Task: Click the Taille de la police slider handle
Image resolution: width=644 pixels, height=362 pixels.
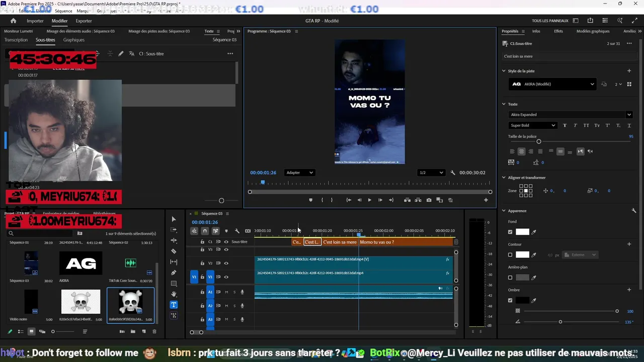Action: pos(539,142)
